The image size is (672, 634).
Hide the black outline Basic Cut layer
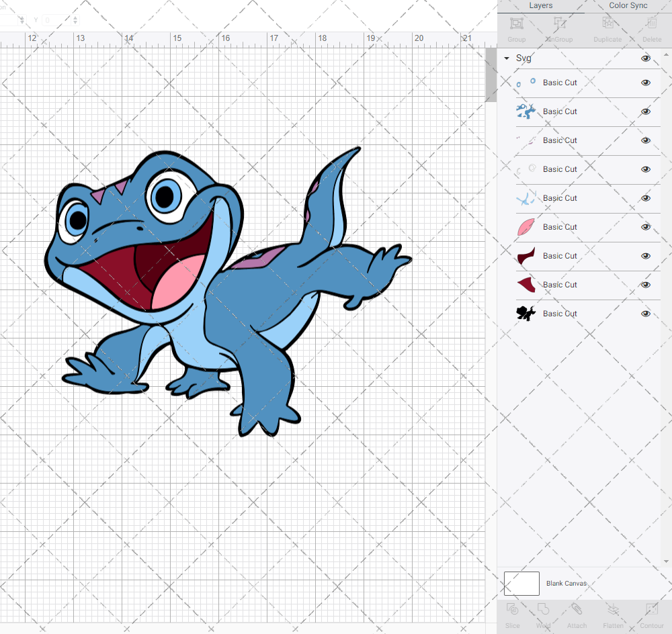pos(645,314)
